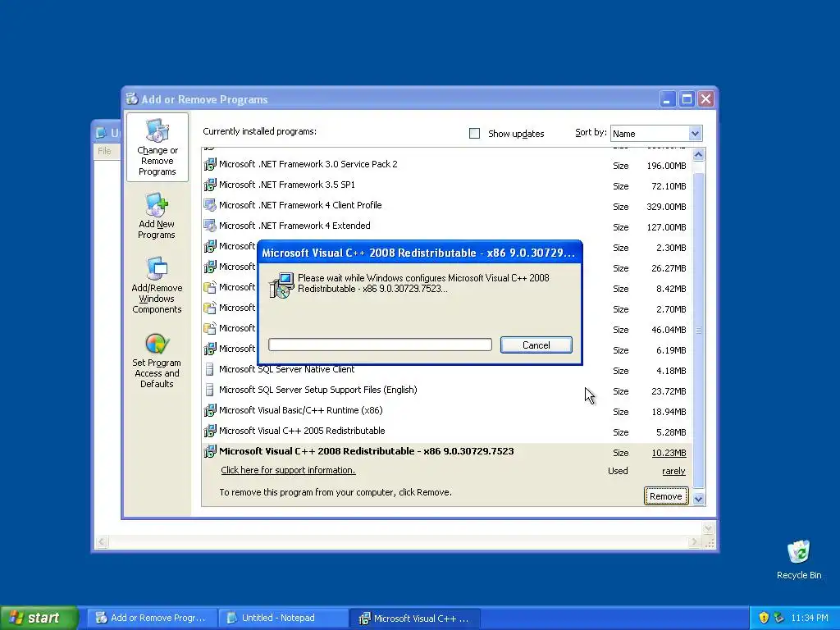Image resolution: width=840 pixels, height=630 pixels.
Task: Click the 10.23MB size link
Action: (x=669, y=453)
